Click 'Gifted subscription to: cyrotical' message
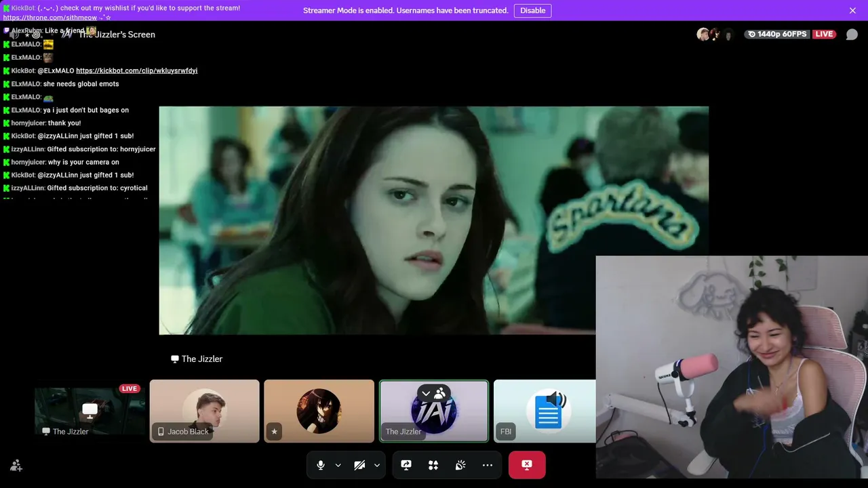Screen dimensions: 868x488 coord(97,188)
